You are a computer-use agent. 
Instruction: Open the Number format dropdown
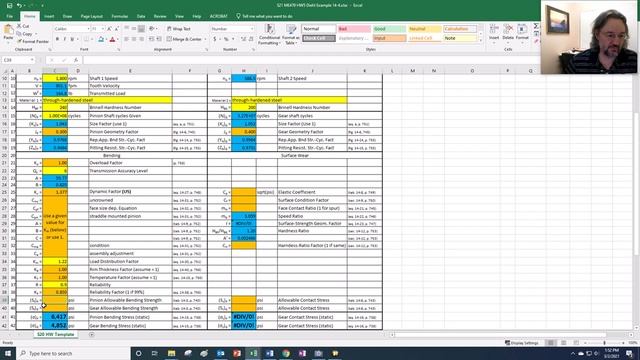click(252, 29)
